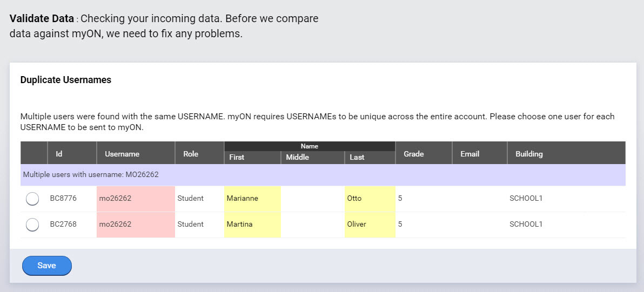Click the first name cell Marianne
644x292 pixels.
point(253,199)
